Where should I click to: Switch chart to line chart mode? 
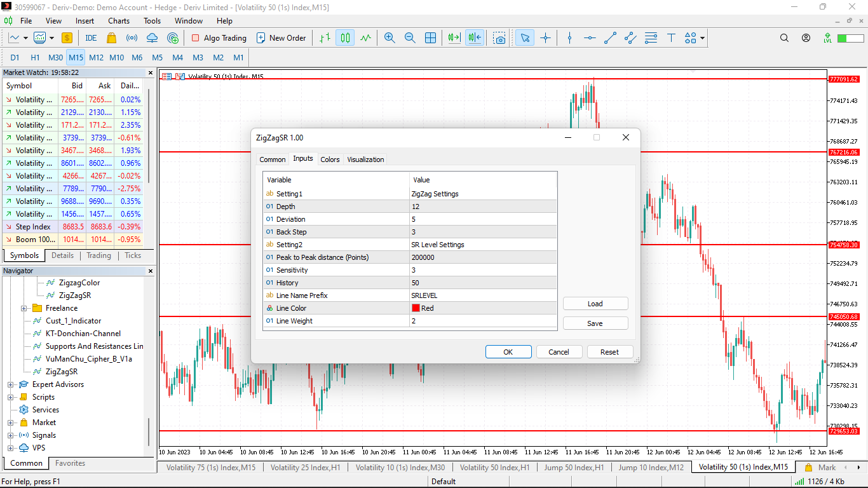click(365, 38)
